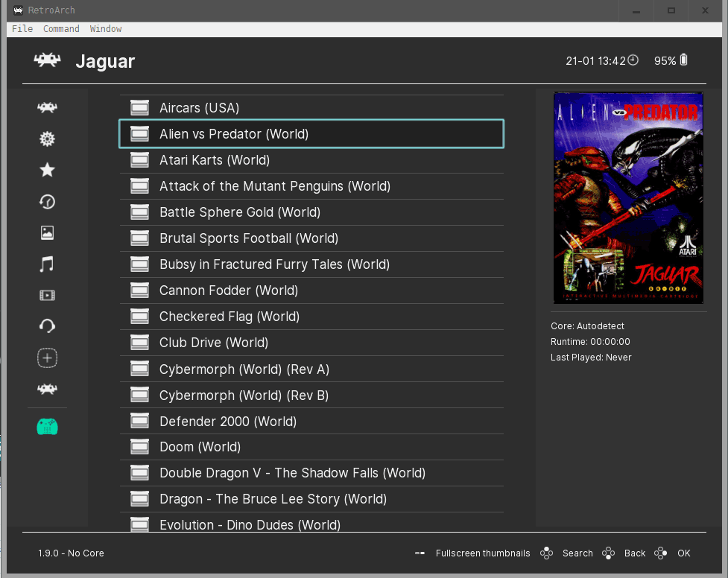Open the Images section in the sidebar
Image resolution: width=728 pixels, height=578 pixels.
[x=47, y=232]
